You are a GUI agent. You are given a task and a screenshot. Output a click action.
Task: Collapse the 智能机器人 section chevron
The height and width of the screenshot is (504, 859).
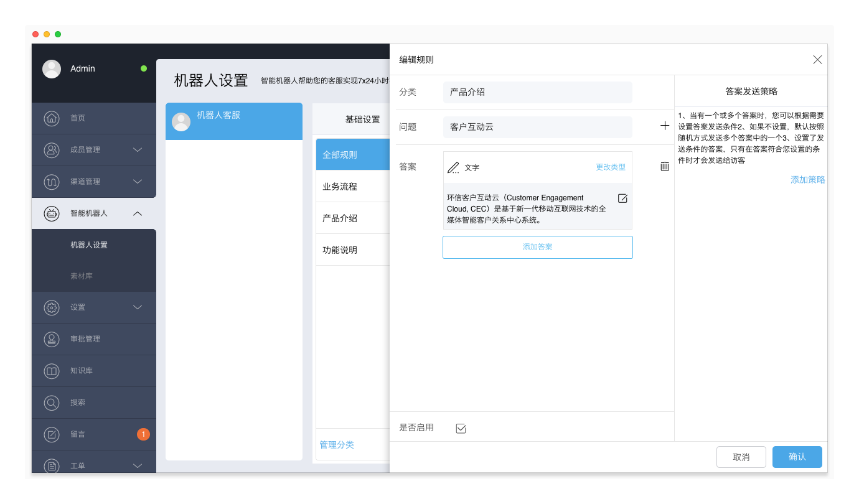pos(138,213)
